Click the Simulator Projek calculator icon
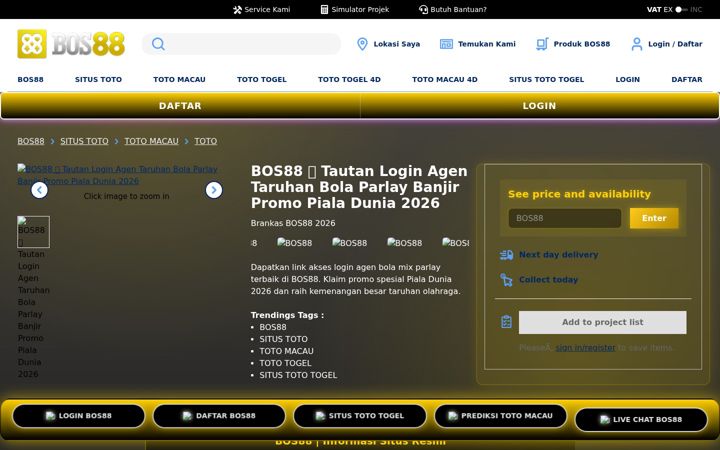Image resolution: width=720 pixels, height=450 pixels. pyautogui.click(x=324, y=10)
